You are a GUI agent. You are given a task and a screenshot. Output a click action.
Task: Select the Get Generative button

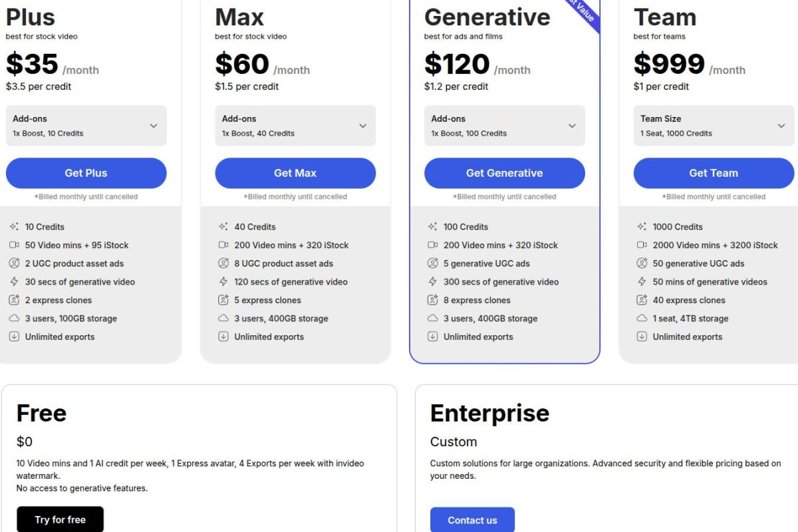(x=503, y=173)
